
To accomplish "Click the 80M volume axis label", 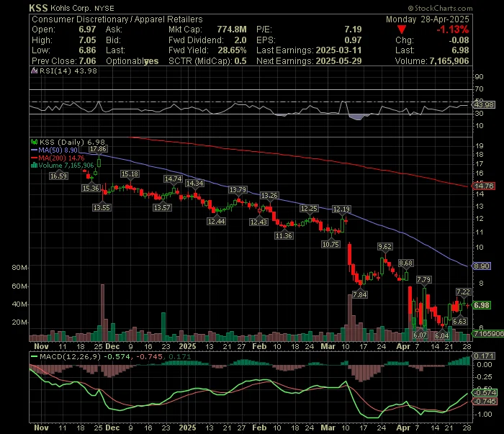I will [x=20, y=268].
